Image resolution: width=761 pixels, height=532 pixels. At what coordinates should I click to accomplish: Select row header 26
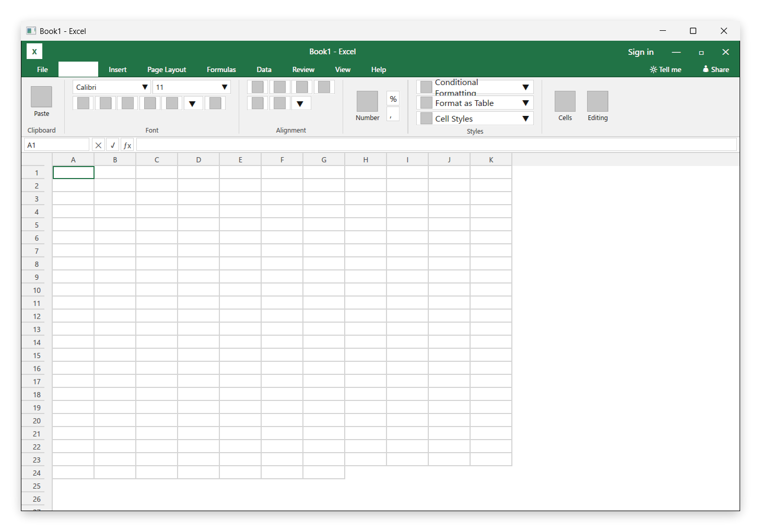coord(37,499)
